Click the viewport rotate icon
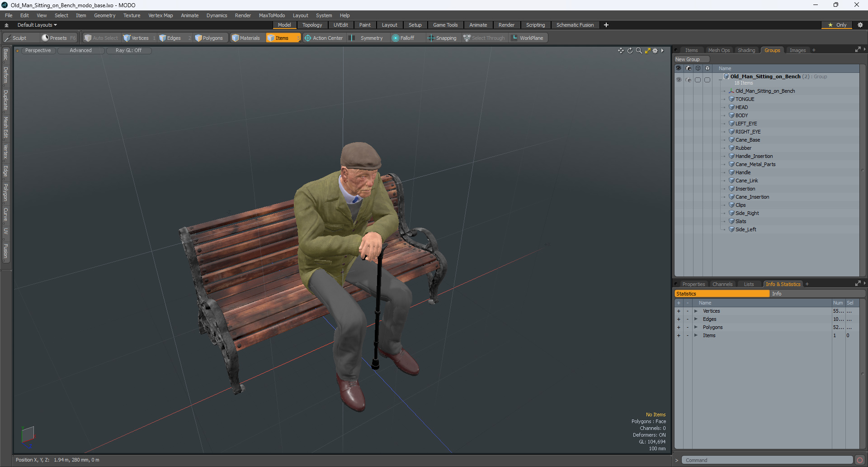The width and height of the screenshot is (868, 467). 630,51
